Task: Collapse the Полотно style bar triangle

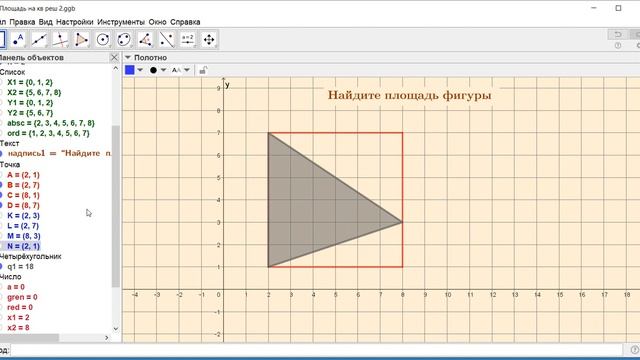Action: (128, 58)
